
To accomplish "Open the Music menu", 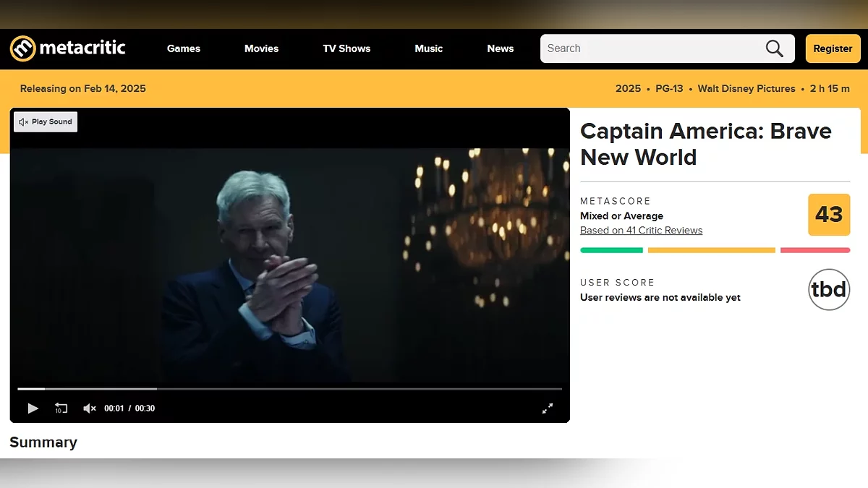I will click(428, 48).
